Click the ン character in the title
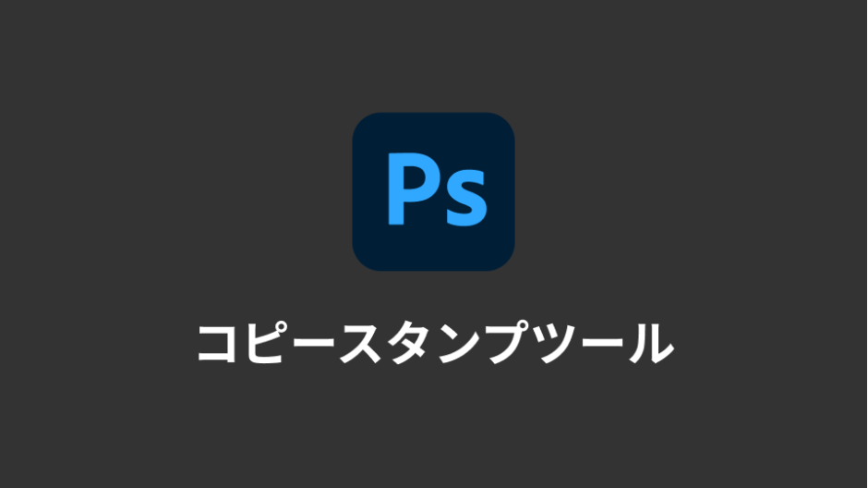The width and height of the screenshot is (868, 488). click(458, 344)
